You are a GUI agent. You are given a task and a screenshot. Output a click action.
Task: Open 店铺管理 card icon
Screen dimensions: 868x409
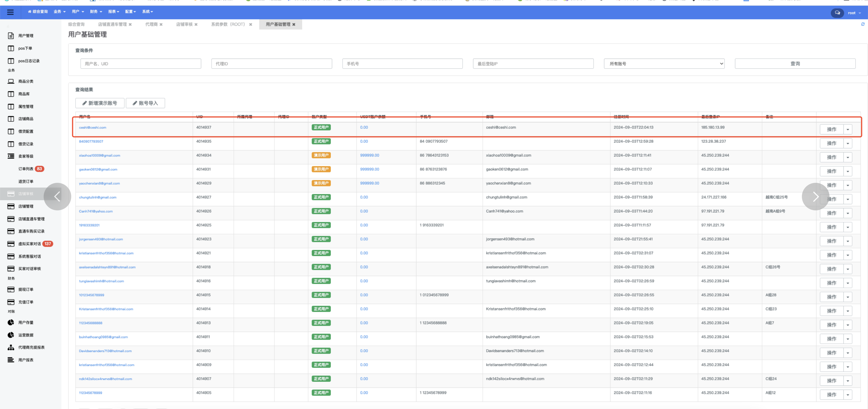(x=11, y=206)
